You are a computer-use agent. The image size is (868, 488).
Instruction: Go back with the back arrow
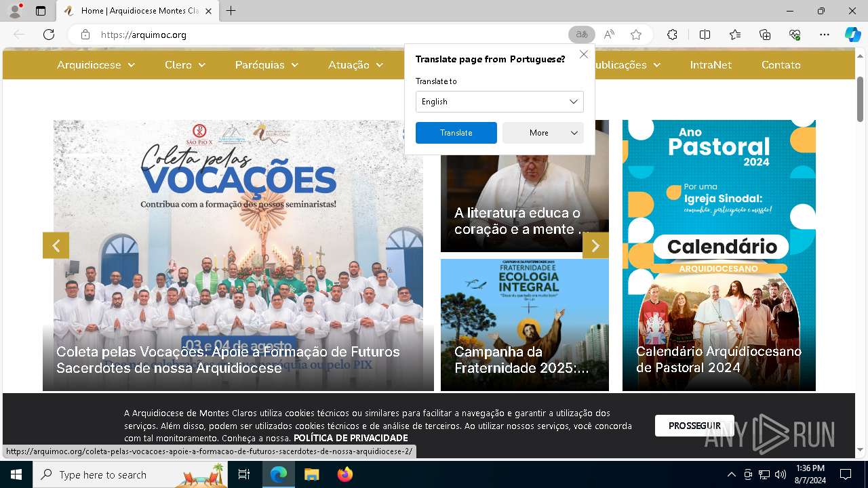(19, 35)
